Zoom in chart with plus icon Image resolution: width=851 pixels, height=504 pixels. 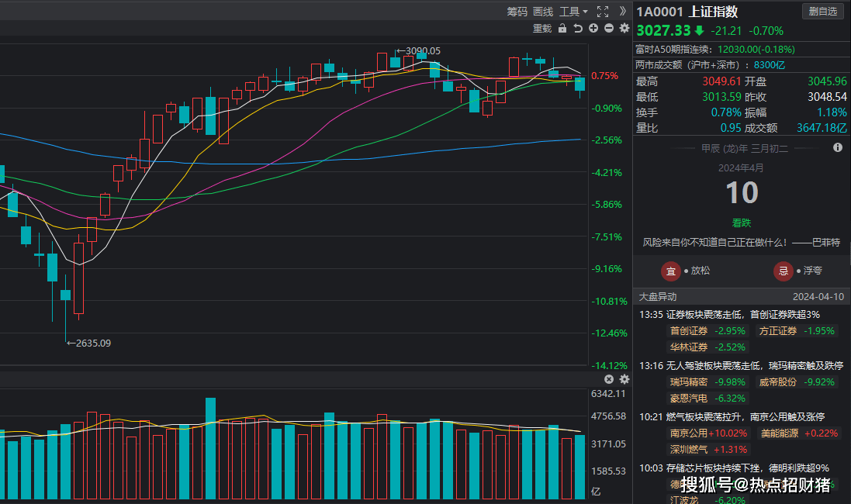pos(593,29)
